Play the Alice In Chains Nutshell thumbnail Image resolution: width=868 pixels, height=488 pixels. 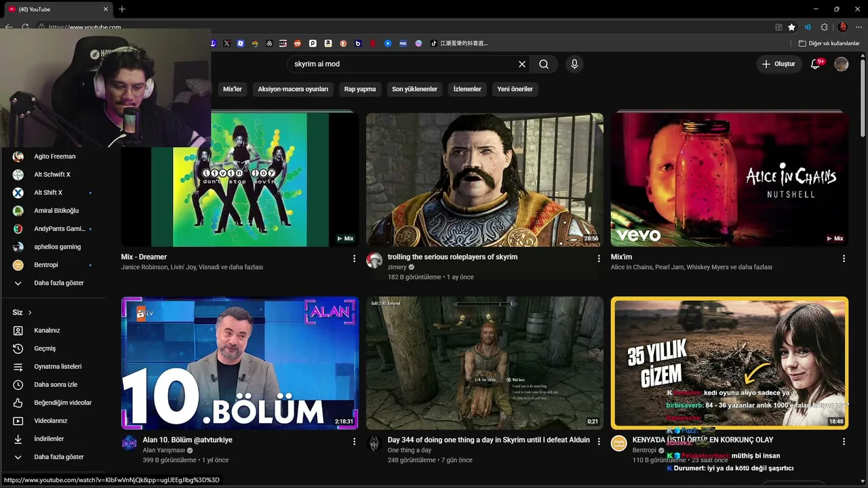pyautogui.click(x=729, y=180)
